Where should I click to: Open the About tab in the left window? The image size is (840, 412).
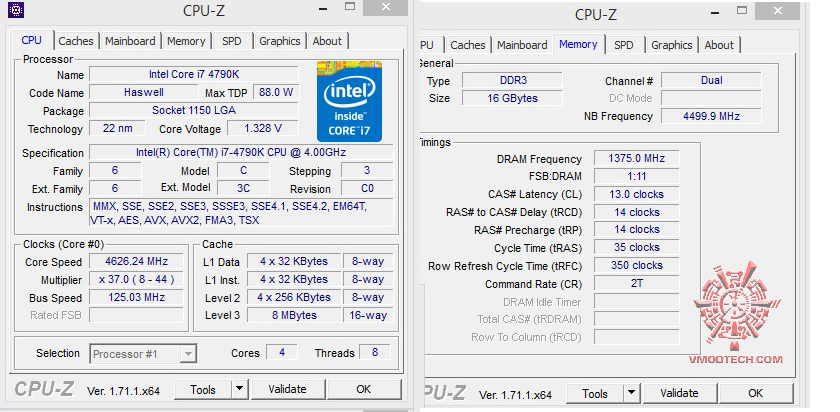[327, 41]
